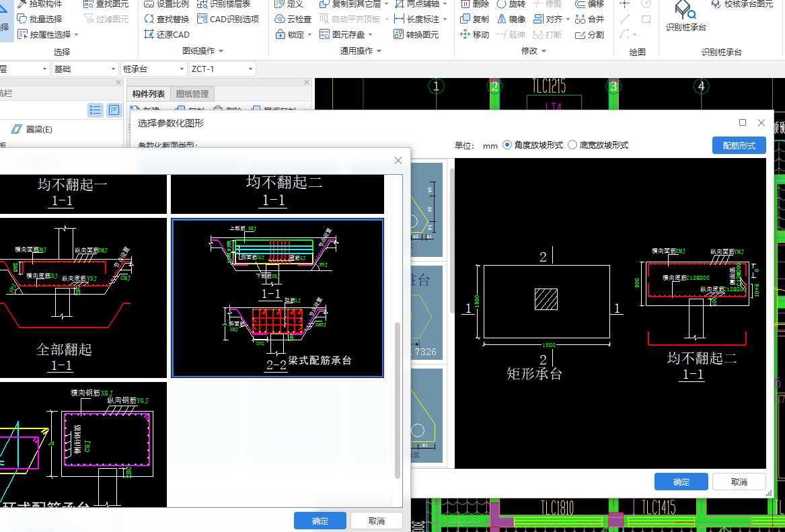Click 确定 in the reinforcement form dialog
The height and width of the screenshot is (532, 785).
320,521
